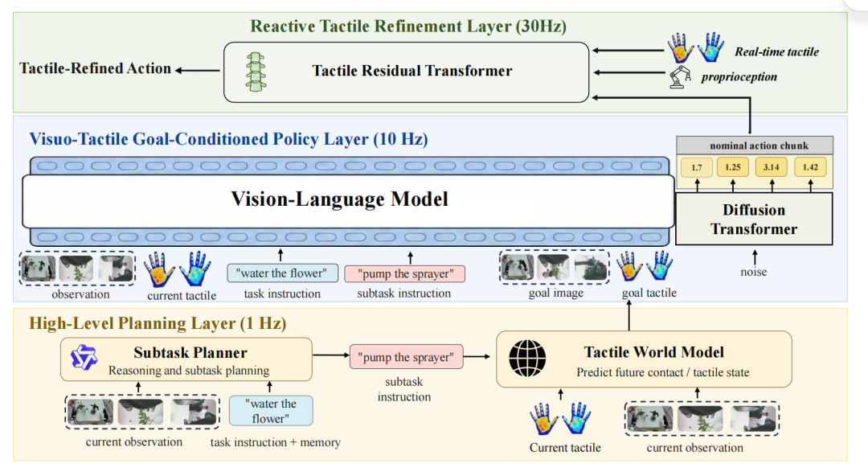This screenshot has width=868, height=476.
Task: Select the 3.14 value in nominal action chunk
Action: point(771,166)
